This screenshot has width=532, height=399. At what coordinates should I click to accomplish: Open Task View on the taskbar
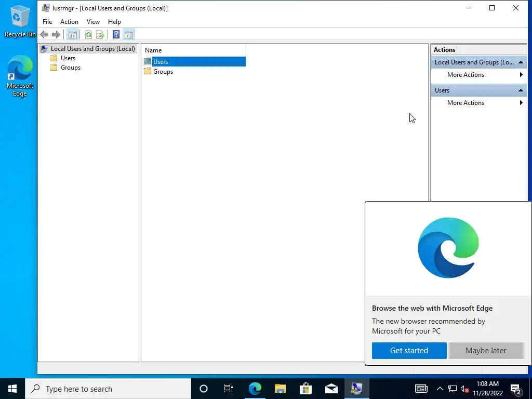[x=229, y=389]
